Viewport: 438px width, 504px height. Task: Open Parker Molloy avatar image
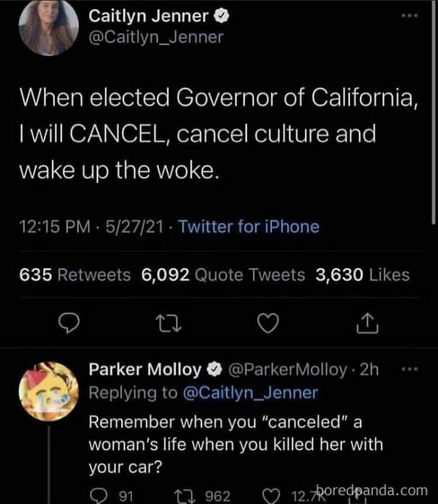pos(49,391)
